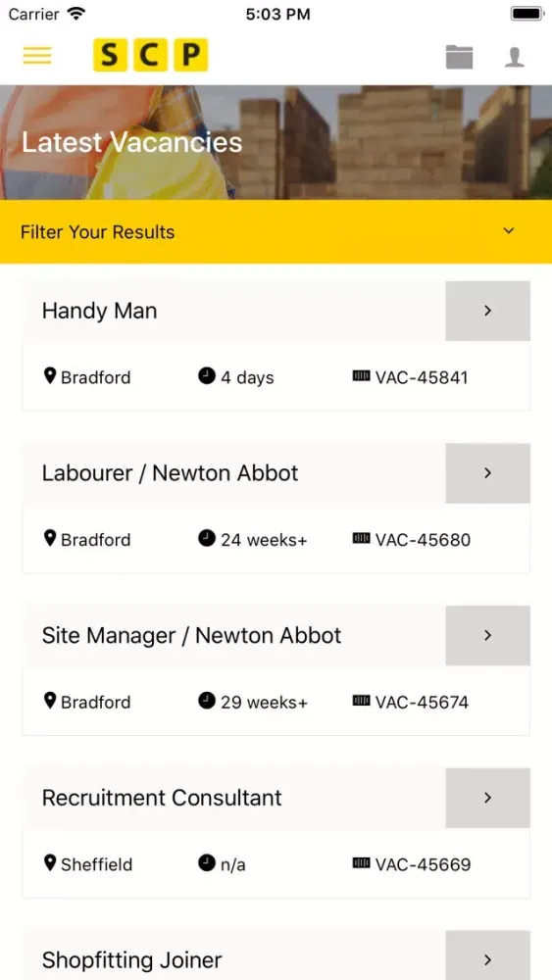The width and height of the screenshot is (552, 980).
Task: Open the user profile icon
Action: (515, 57)
